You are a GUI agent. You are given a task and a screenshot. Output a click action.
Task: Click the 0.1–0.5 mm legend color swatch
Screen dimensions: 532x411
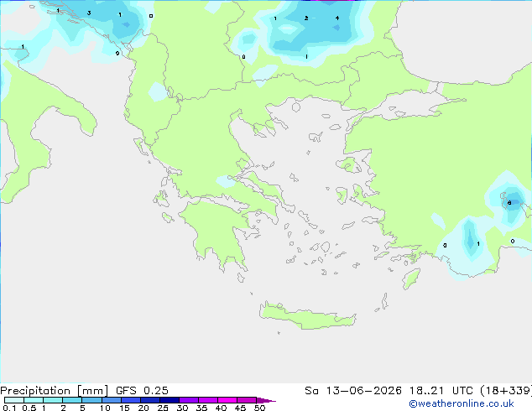[x=14, y=400]
